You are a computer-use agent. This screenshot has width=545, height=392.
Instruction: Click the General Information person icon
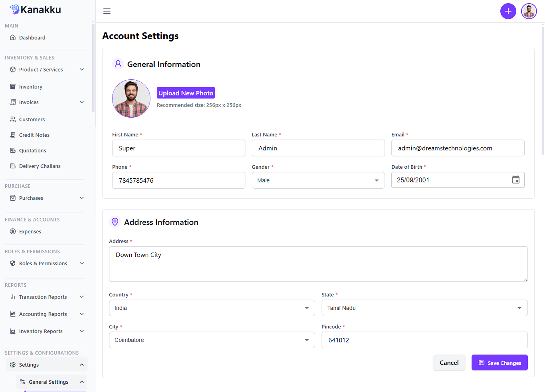tap(118, 64)
